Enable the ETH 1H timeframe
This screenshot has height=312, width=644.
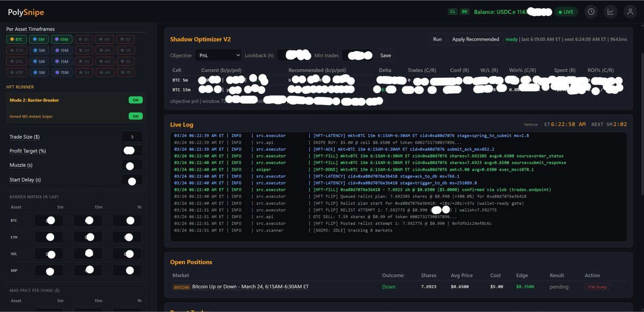pos(83,50)
